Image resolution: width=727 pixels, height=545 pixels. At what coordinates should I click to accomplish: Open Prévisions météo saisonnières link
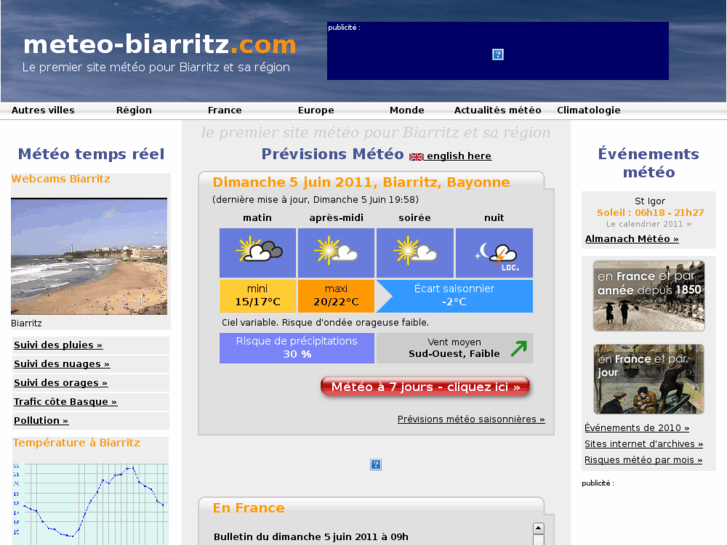click(471, 419)
